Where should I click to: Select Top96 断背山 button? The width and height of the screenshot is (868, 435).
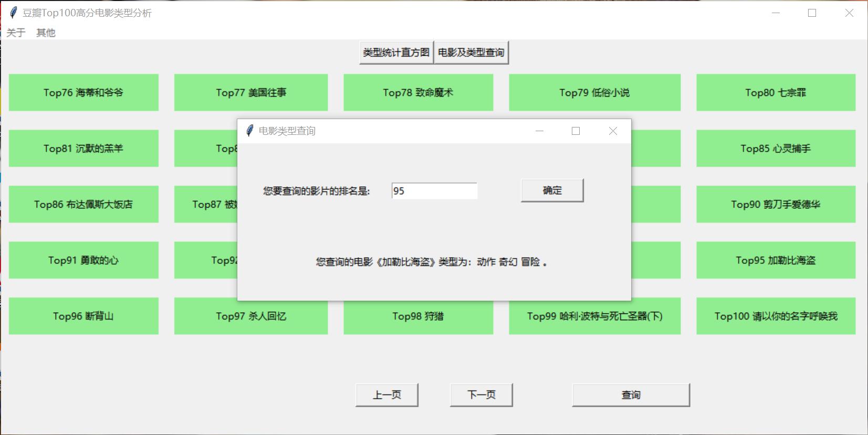click(83, 316)
